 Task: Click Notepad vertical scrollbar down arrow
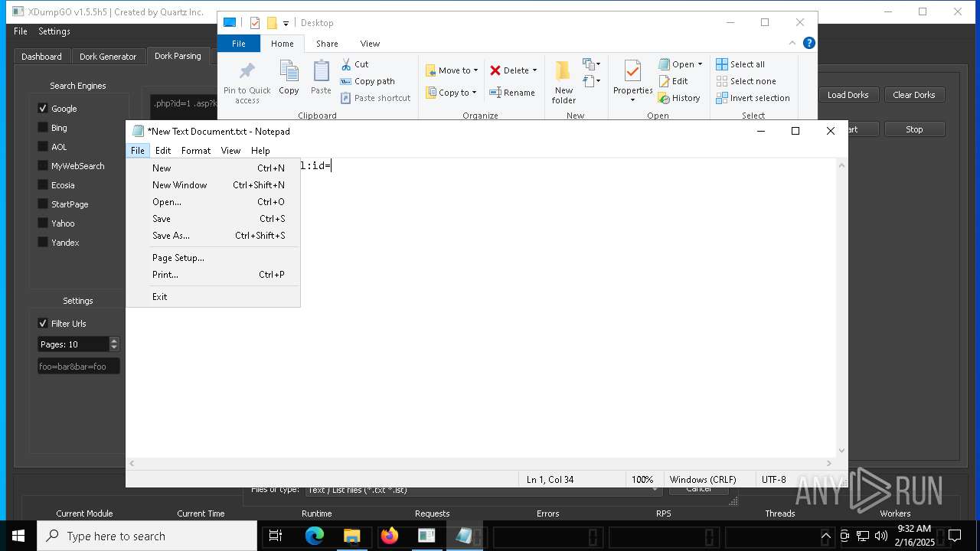(842, 451)
